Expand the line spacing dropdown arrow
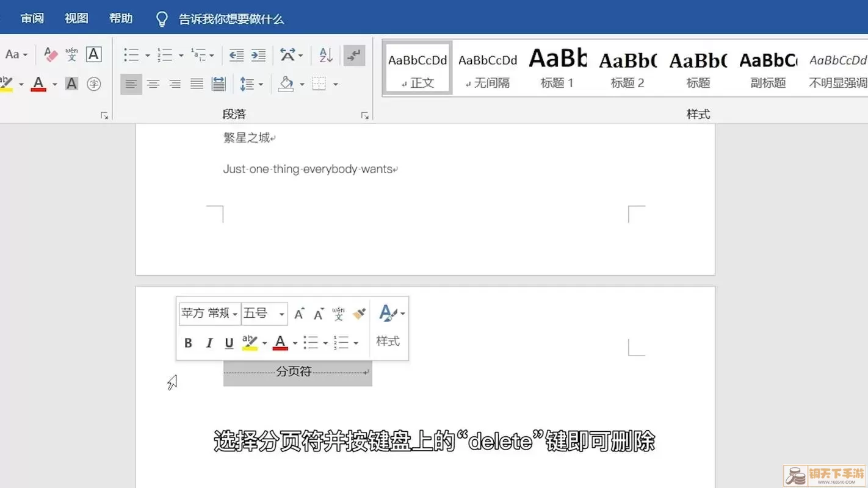The image size is (868, 488). (x=261, y=84)
